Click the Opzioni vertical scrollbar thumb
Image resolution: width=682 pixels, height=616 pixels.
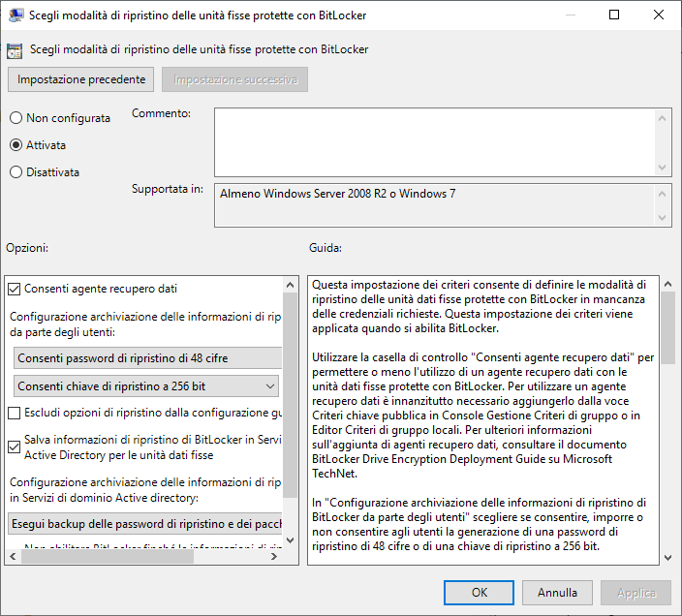(290, 395)
